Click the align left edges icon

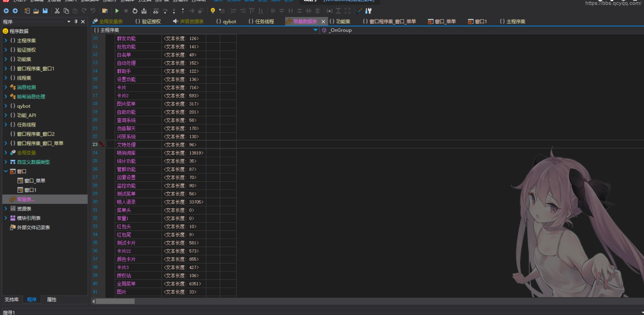[x=234, y=11]
